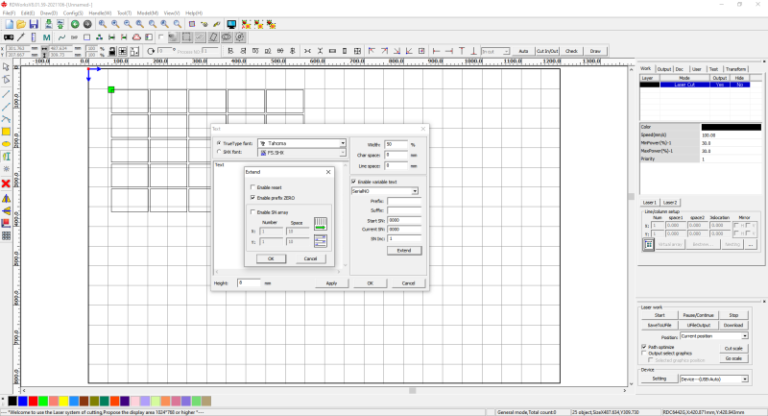Click Apply in the Text dialog

(332, 283)
